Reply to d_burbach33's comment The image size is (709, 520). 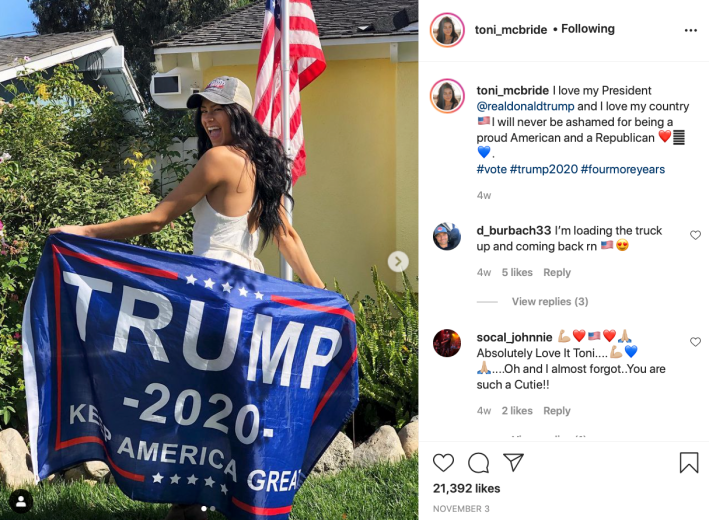[557, 272]
